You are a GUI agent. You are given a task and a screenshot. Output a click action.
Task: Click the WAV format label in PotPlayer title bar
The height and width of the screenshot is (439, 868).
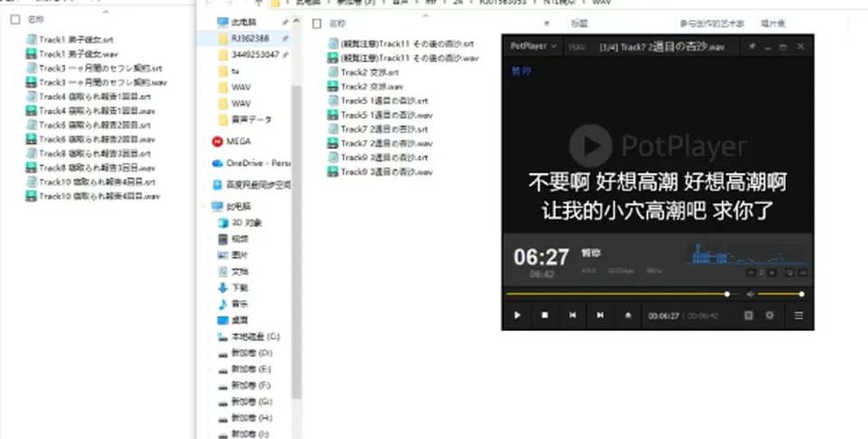tap(577, 48)
